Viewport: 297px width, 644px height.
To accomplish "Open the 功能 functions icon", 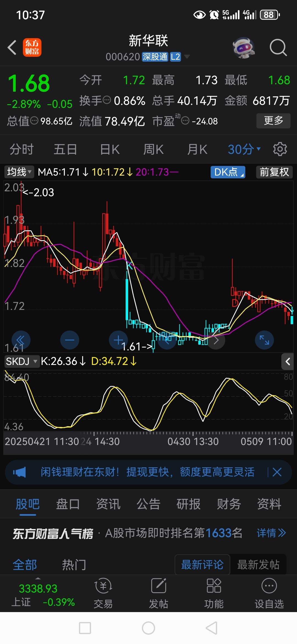I will coord(214,593).
